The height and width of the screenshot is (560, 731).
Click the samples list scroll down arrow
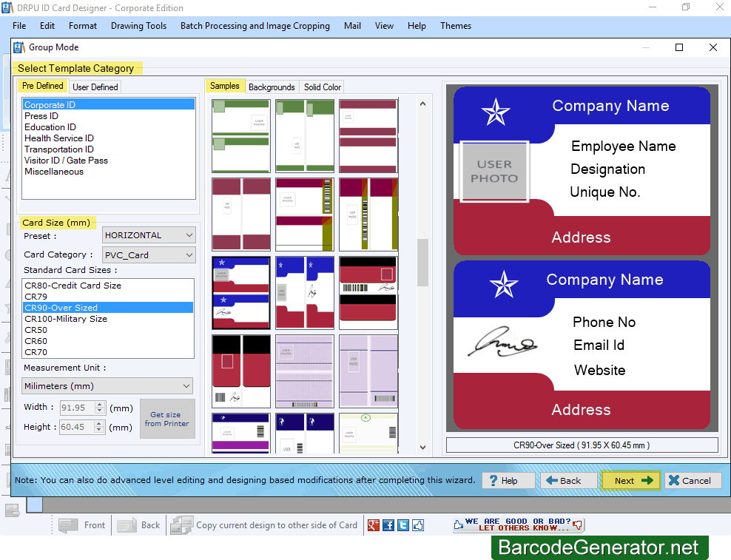[422, 447]
